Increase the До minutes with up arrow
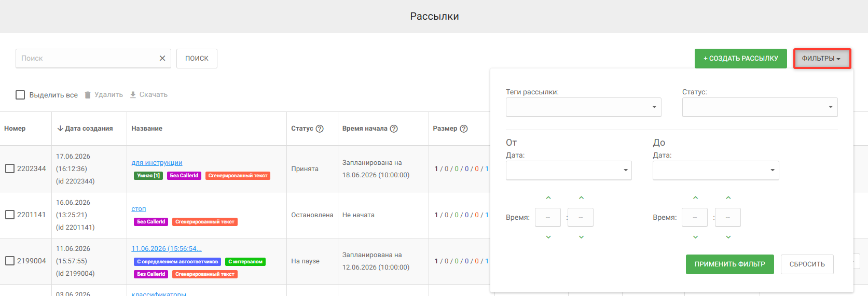 coord(728,198)
